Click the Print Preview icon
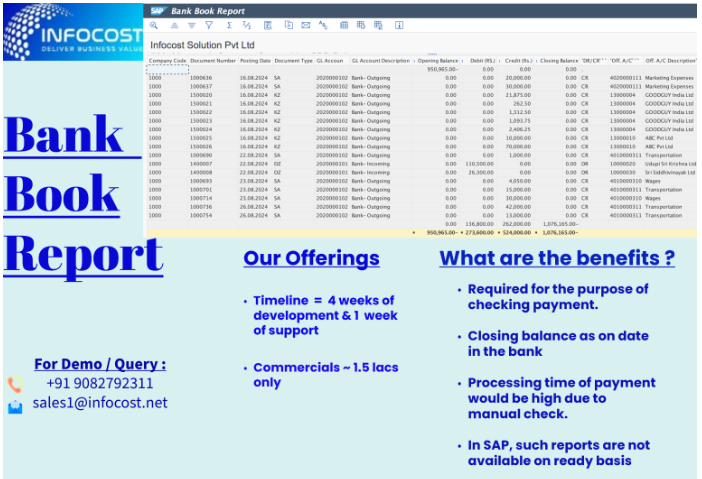 pyautogui.click(x=268, y=25)
